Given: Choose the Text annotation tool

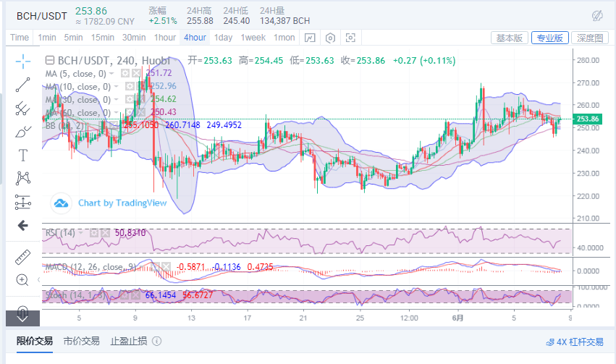Looking at the screenshot, I should click(22, 155).
